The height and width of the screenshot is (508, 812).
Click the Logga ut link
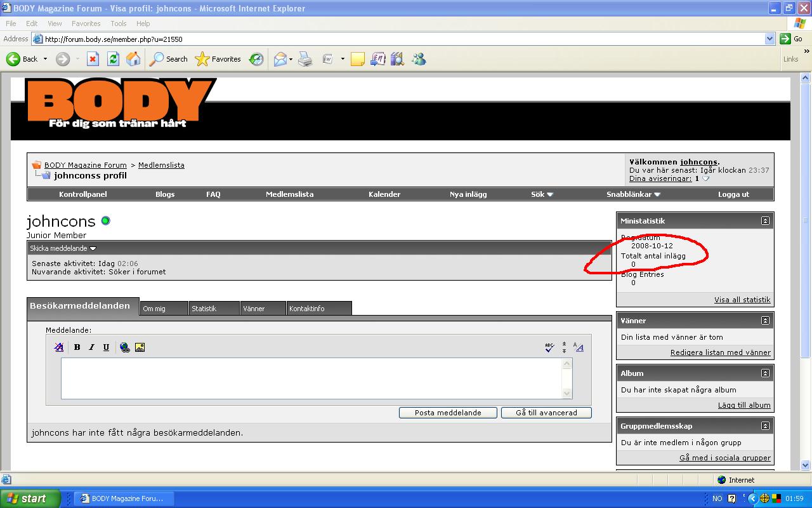point(733,194)
